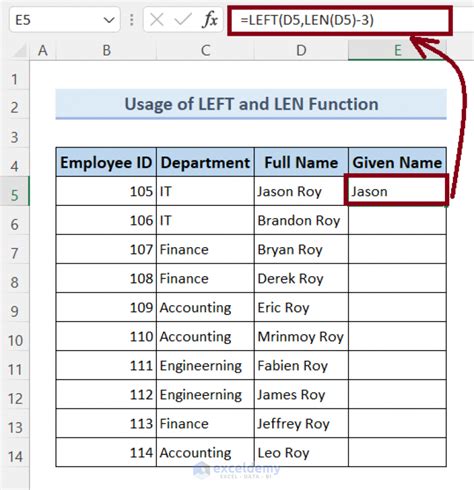Select column A header
474x490 pixels.
coord(43,51)
